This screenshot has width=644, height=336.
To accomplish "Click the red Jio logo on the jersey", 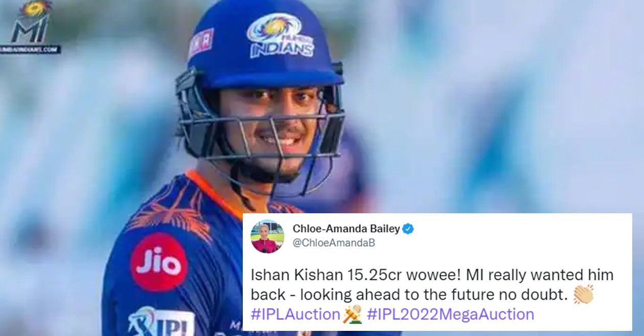I will point(159,263).
